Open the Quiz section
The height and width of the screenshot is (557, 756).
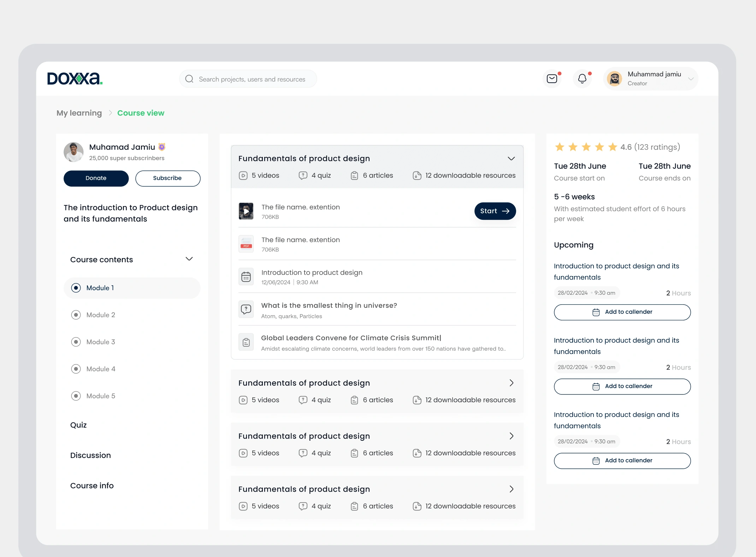click(x=79, y=424)
